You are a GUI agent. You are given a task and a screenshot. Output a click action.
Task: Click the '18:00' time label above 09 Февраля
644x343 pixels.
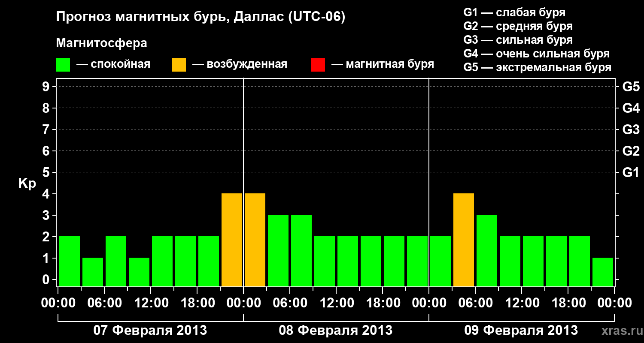point(568,303)
